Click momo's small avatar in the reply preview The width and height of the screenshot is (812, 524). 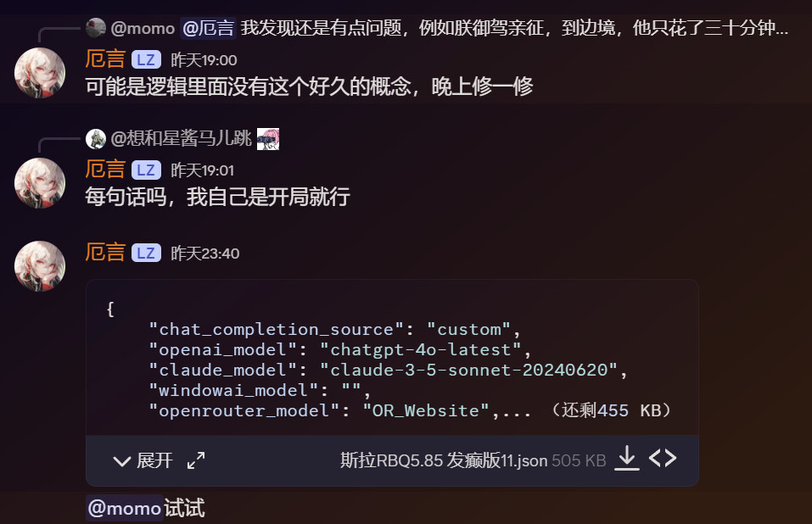pyautogui.click(x=96, y=28)
